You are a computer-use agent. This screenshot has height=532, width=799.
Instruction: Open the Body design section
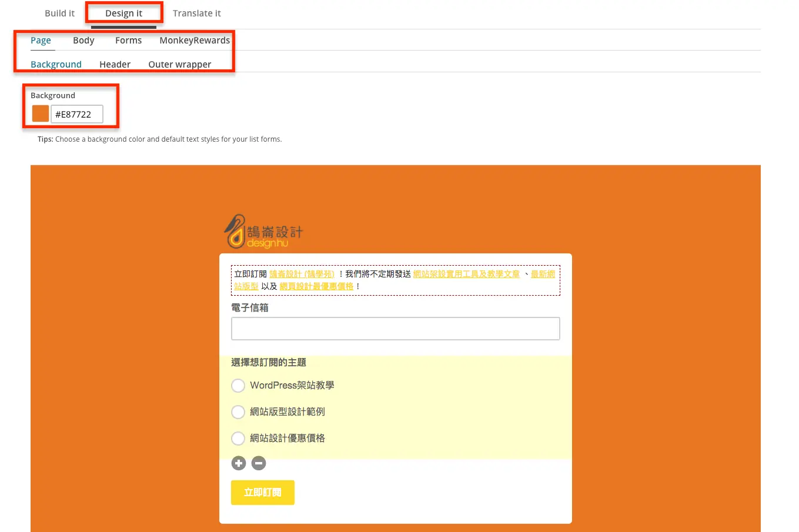coord(83,40)
